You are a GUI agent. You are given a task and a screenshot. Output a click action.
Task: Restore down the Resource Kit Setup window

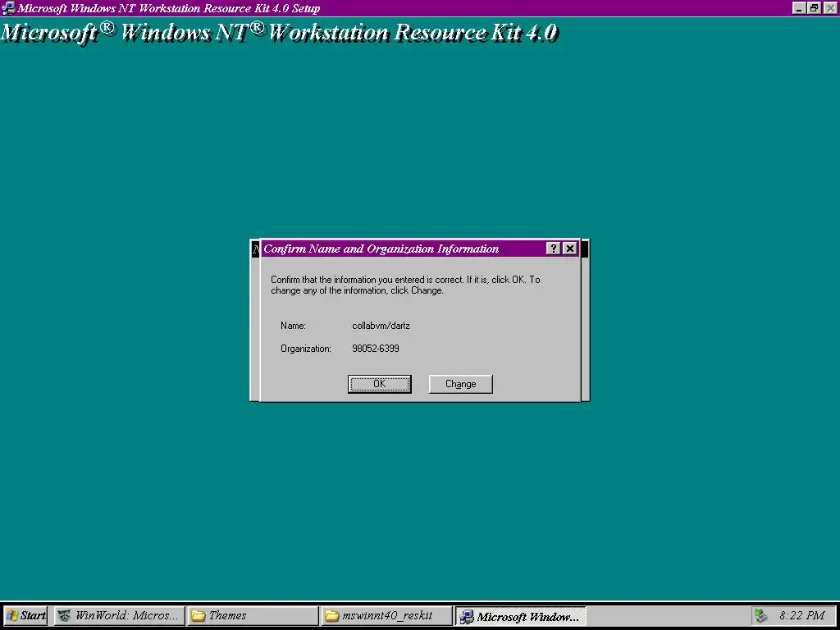click(815, 8)
